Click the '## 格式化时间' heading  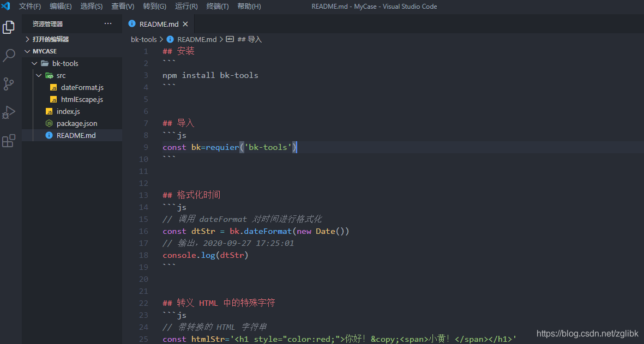(192, 195)
